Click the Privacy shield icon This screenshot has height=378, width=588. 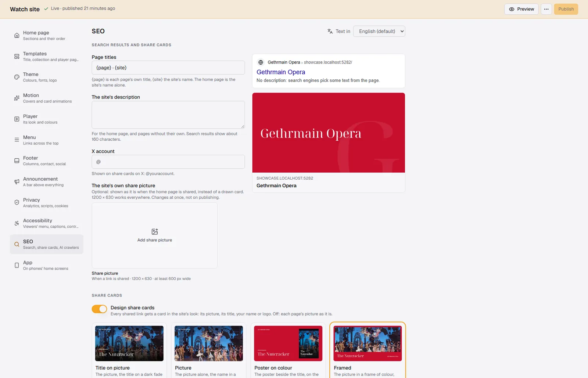pyautogui.click(x=17, y=202)
